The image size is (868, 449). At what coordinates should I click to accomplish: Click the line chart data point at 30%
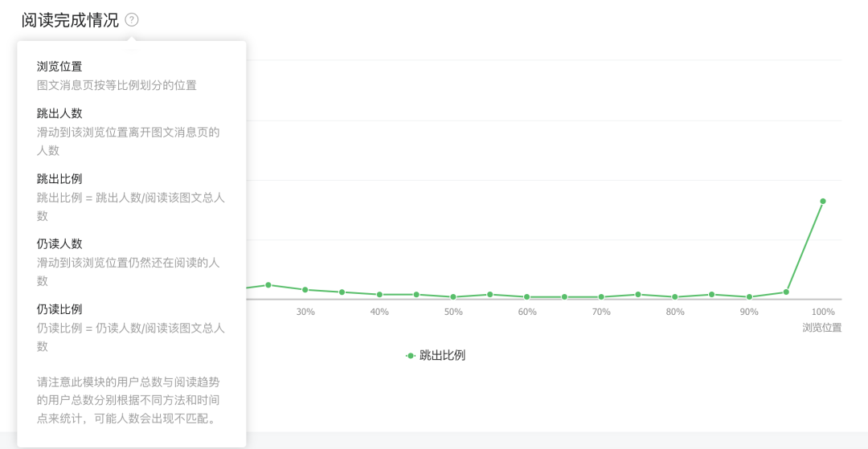305,289
